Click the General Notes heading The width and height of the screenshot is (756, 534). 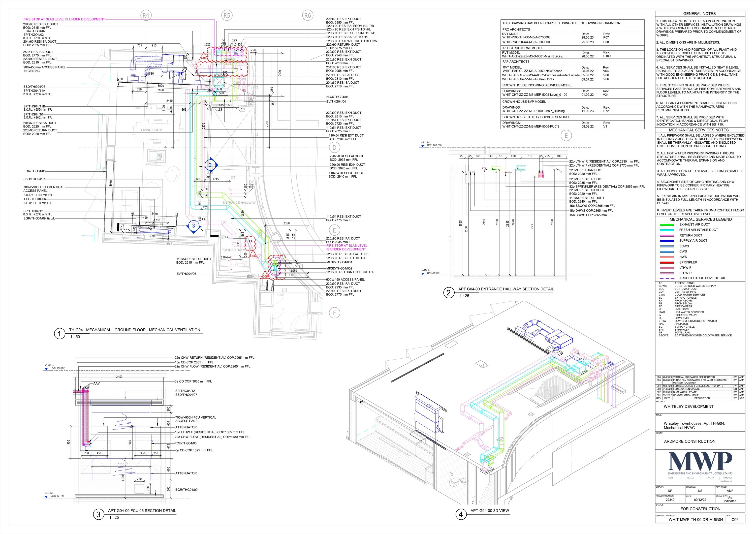pos(699,14)
